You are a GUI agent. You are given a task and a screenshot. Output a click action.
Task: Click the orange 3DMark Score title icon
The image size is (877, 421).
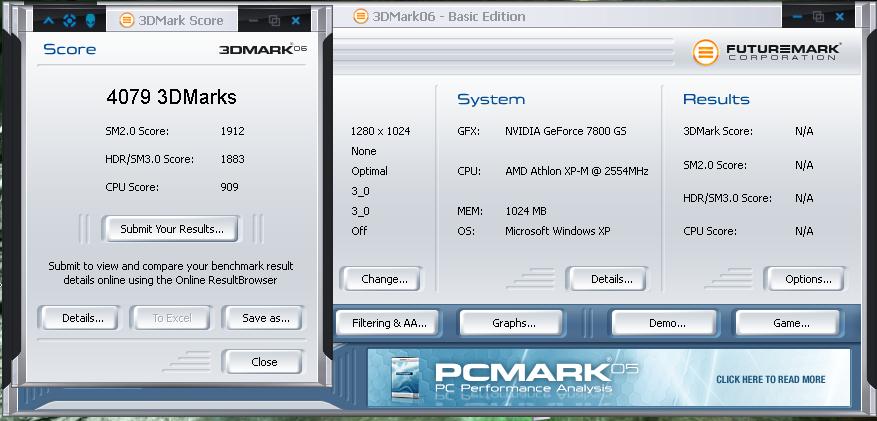tap(127, 21)
